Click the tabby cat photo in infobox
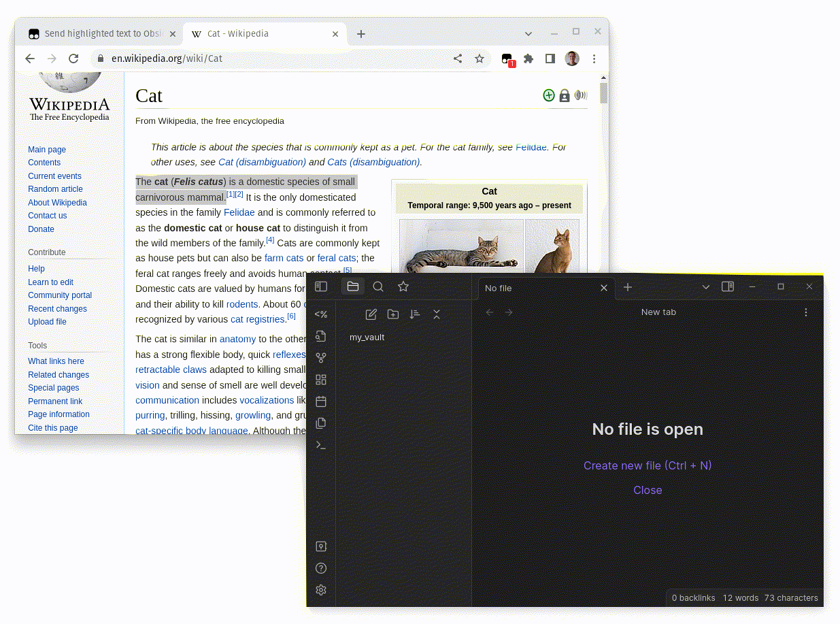 (461, 246)
